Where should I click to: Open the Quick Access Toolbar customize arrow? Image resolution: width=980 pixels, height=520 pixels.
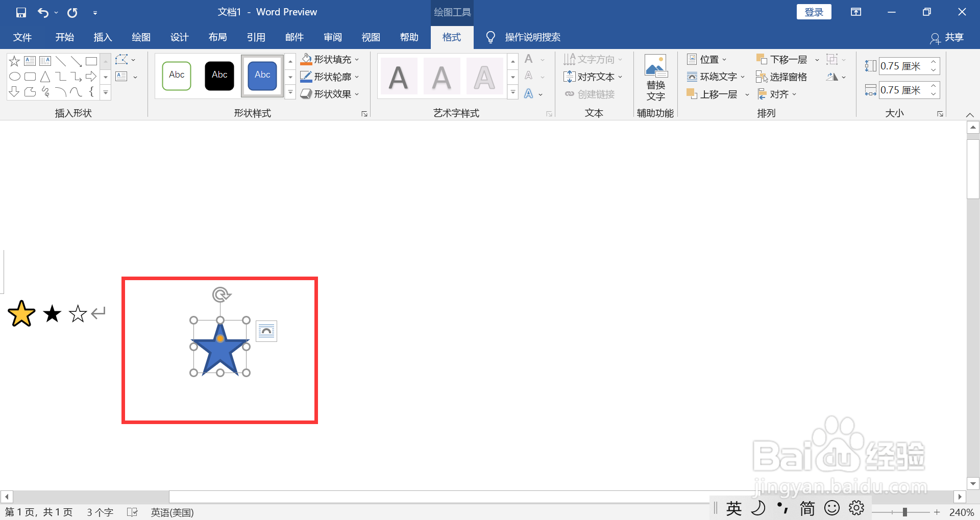[95, 13]
